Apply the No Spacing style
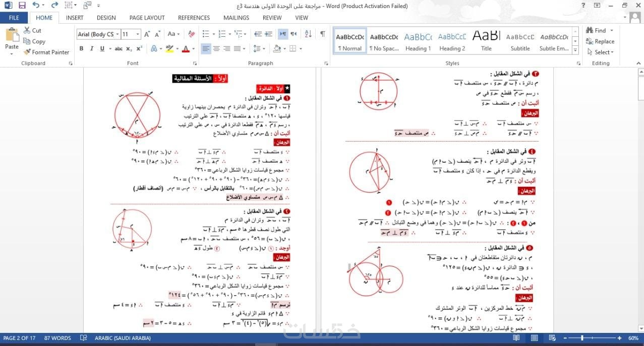 384,41
